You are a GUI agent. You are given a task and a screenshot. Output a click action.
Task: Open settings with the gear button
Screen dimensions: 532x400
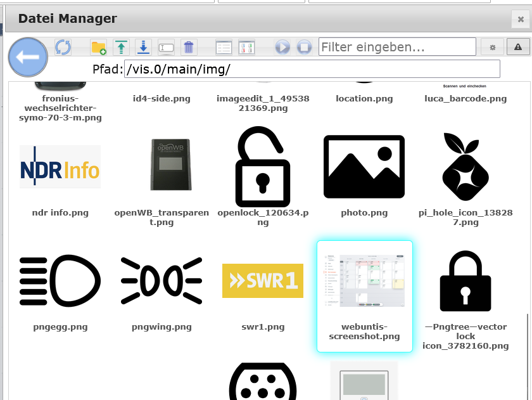[x=492, y=47]
